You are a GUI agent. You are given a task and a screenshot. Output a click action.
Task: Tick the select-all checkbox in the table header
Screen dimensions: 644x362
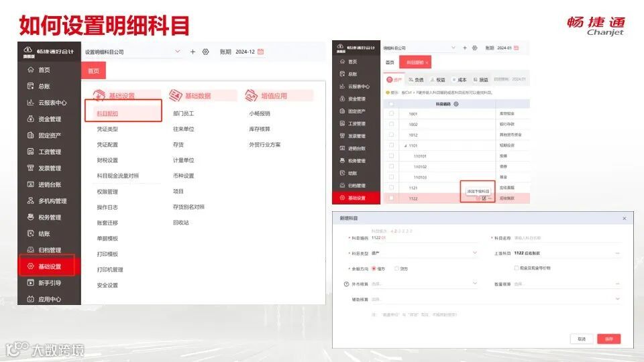coord(391,104)
